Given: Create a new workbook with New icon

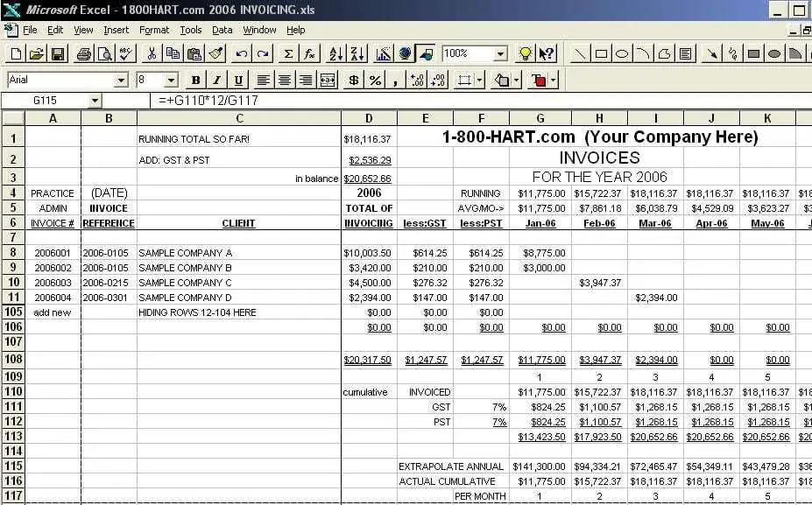Looking at the screenshot, I should (x=16, y=53).
